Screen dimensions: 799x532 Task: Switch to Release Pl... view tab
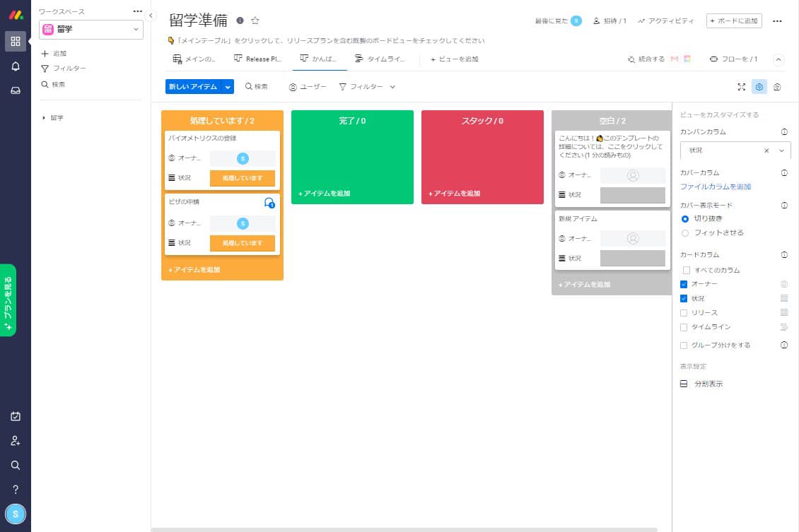pyautogui.click(x=257, y=59)
